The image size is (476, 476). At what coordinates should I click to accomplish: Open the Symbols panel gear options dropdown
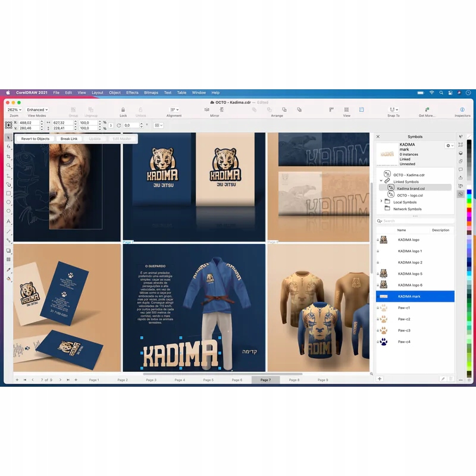(x=450, y=146)
